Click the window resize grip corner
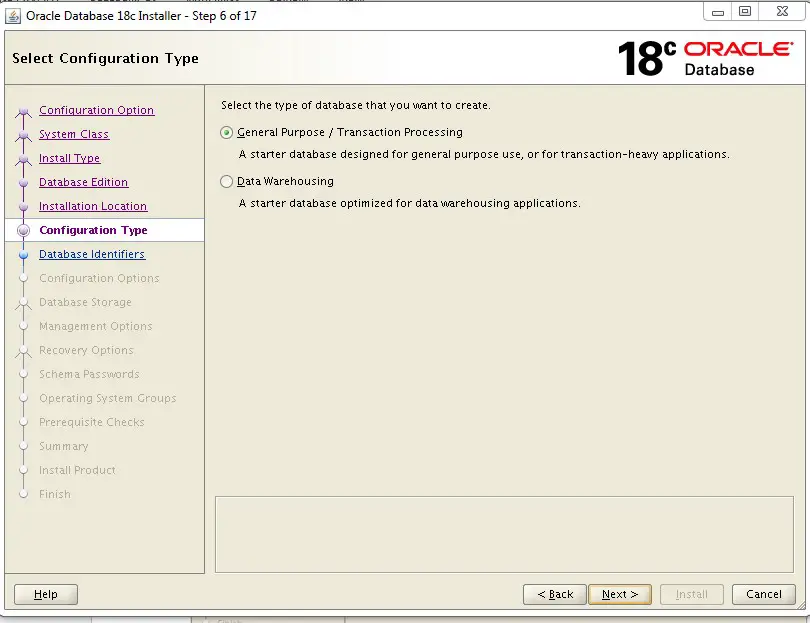Screen dimensions: 810x623 pos(801,606)
